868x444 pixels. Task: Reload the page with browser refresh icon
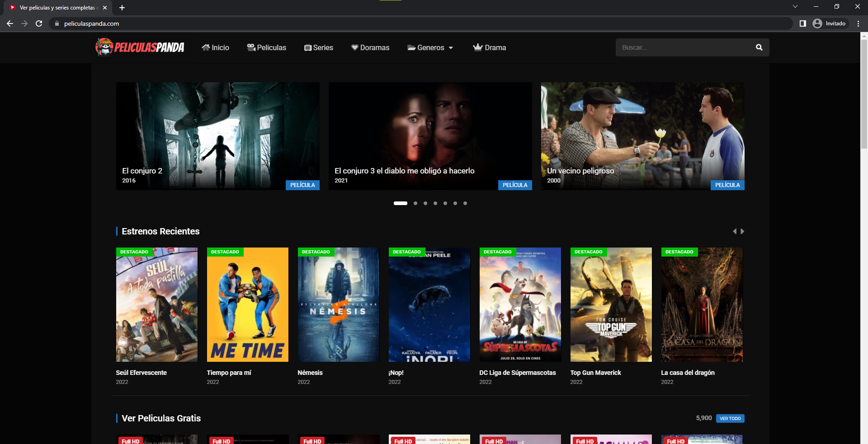tap(39, 23)
